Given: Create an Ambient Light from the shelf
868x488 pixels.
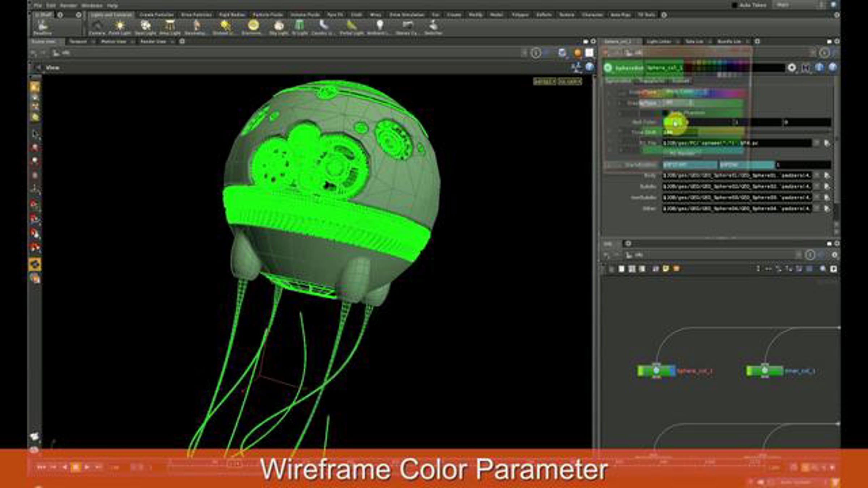Looking at the screenshot, I should pyautogui.click(x=379, y=27).
